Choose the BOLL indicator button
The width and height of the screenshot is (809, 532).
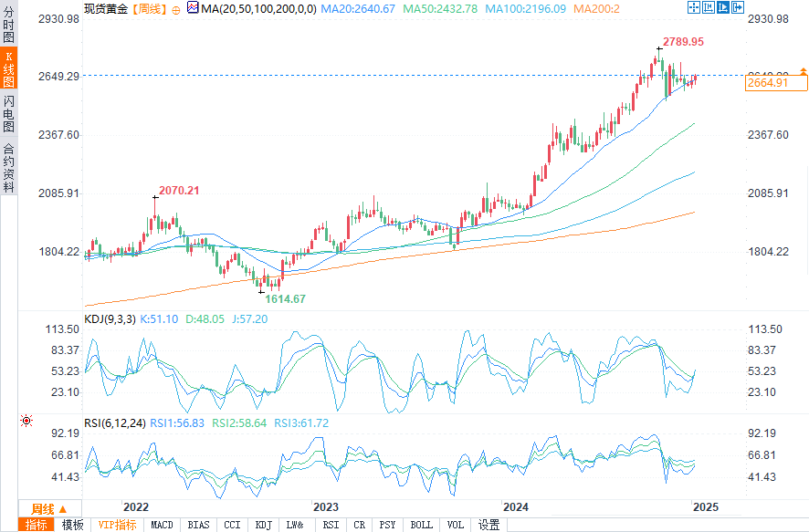[x=421, y=525]
